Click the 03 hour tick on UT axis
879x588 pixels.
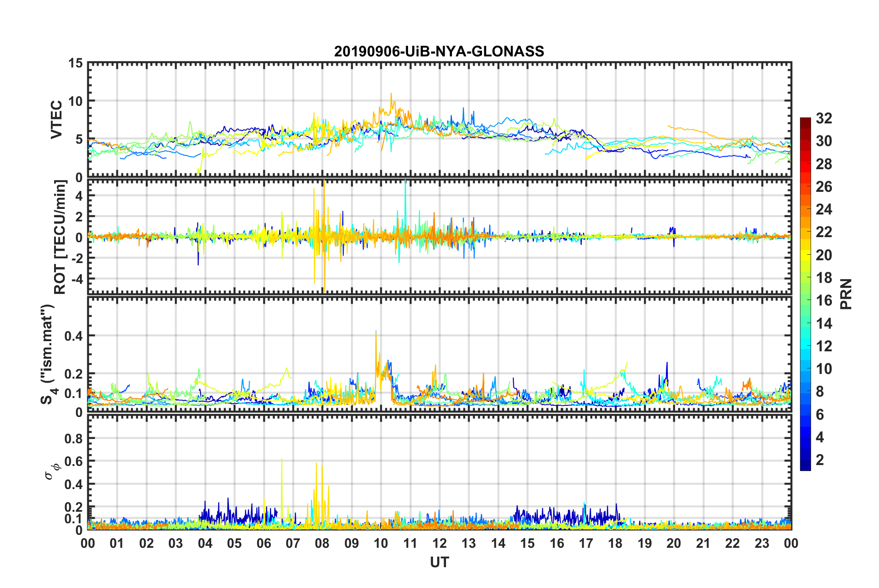pyautogui.click(x=176, y=544)
